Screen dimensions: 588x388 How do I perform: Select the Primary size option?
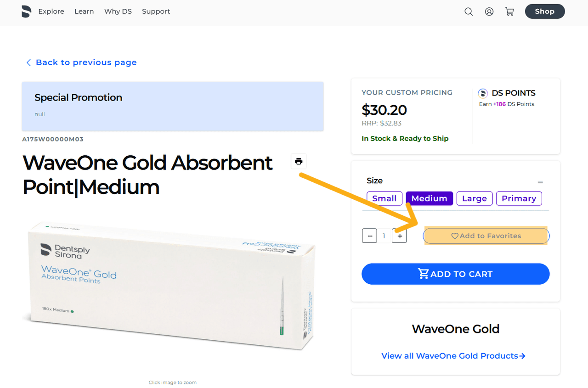[x=519, y=198]
